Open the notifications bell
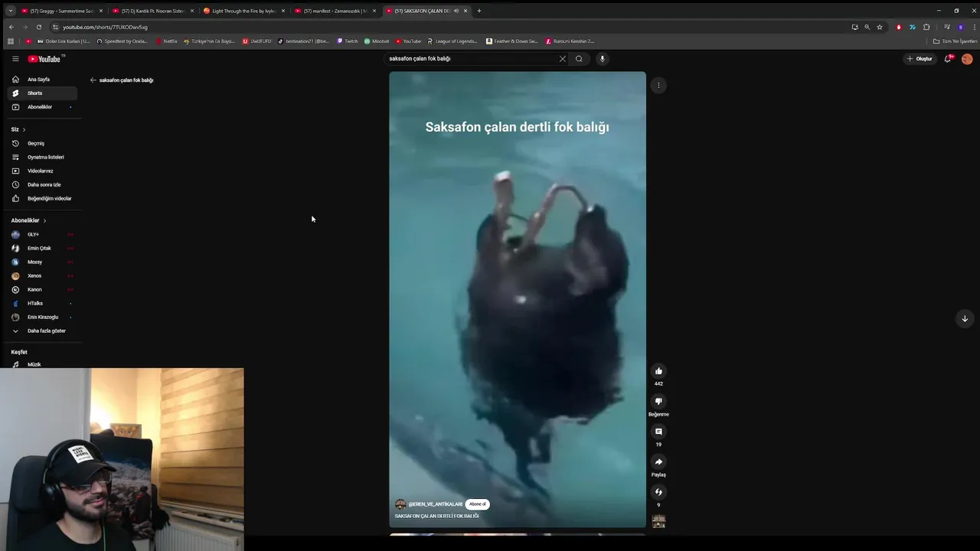This screenshot has height=551, width=980. pos(948,59)
